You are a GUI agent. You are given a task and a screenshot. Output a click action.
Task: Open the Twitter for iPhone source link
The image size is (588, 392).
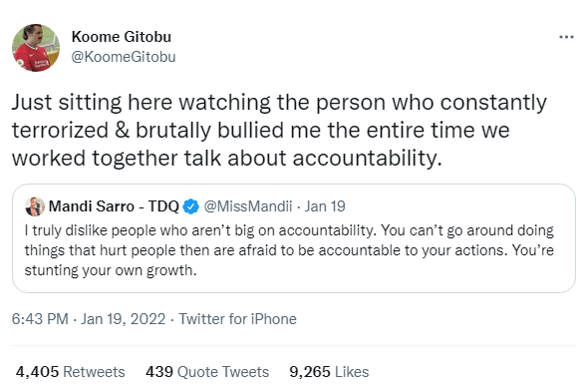tap(238, 319)
